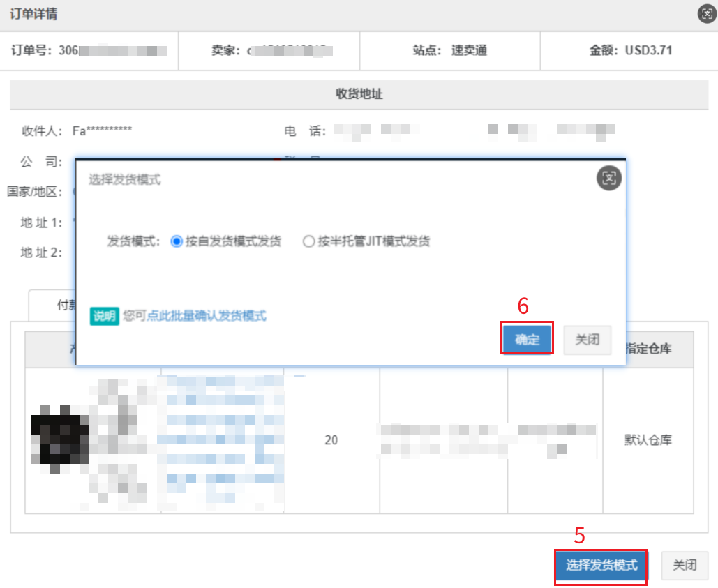Click the 收货地址 section header
The image size is (718, 588).
[359, 94]
